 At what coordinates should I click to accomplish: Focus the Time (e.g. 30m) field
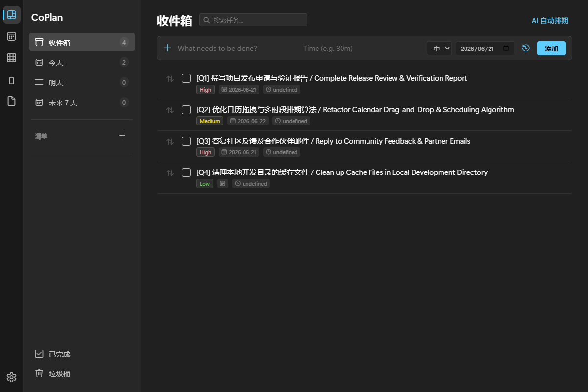(x=361, y=49)
